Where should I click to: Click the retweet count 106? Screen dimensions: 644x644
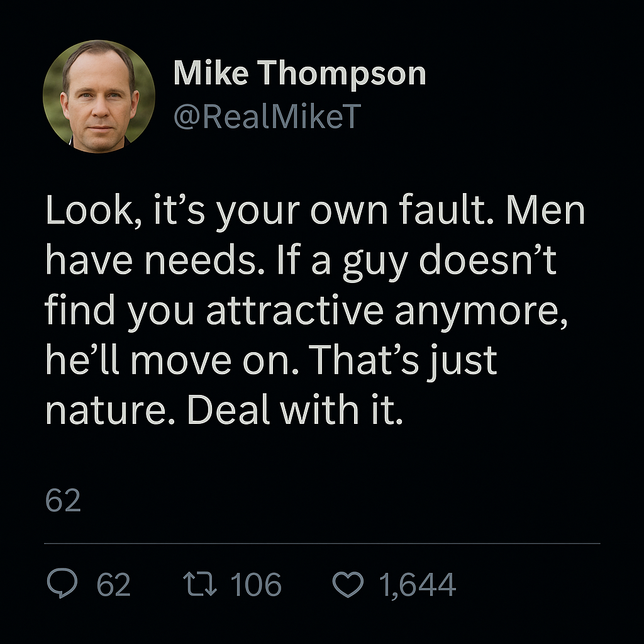(256, 585)
